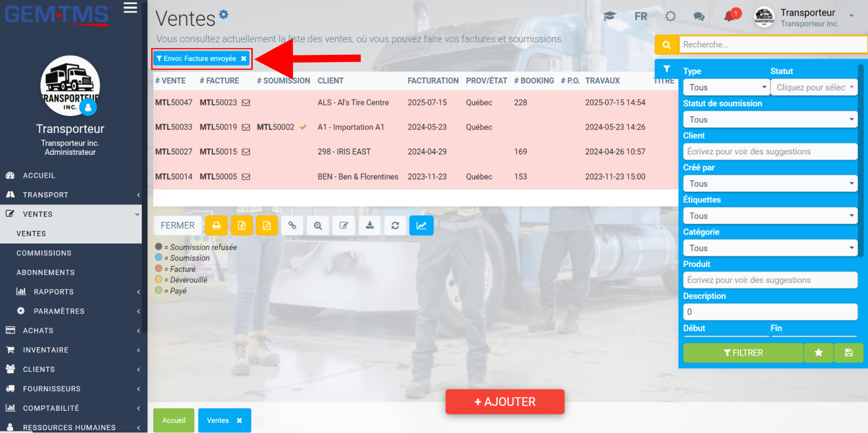Open the envelope icon for MTL50005
The image size is (868, 433).
pos(246,177)
